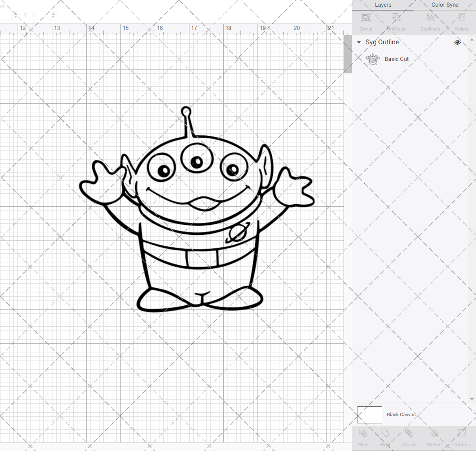
Task: Switch to the Layers tab
Action: point(383,5)
